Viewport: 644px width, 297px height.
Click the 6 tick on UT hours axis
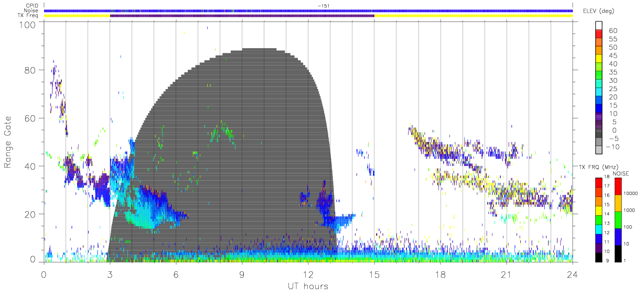coord(176,274)
